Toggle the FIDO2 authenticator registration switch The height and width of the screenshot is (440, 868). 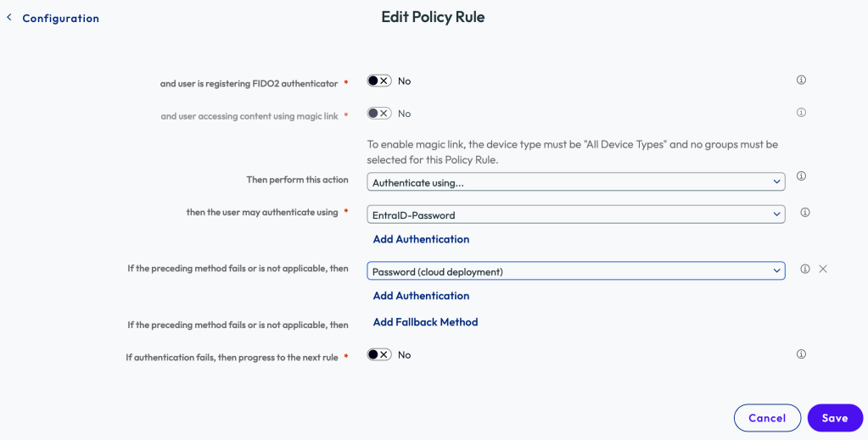click(x=378, y=81)
